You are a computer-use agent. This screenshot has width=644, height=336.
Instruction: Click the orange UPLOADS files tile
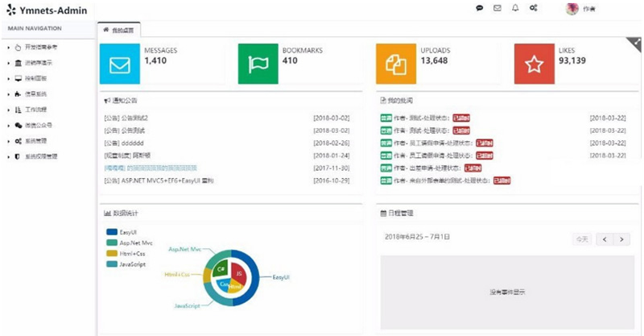pyautogui.click(x=397, y=64)
